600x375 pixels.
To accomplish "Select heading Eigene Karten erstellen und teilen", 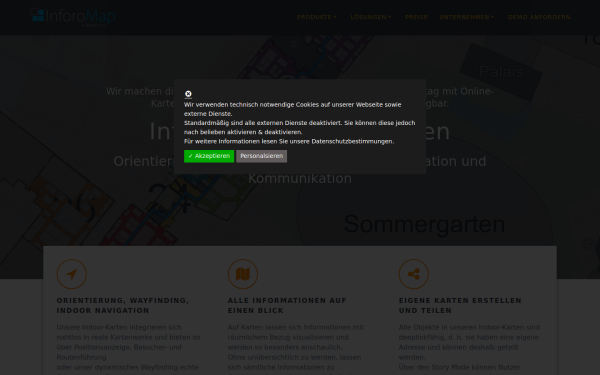I will [460, 305].
